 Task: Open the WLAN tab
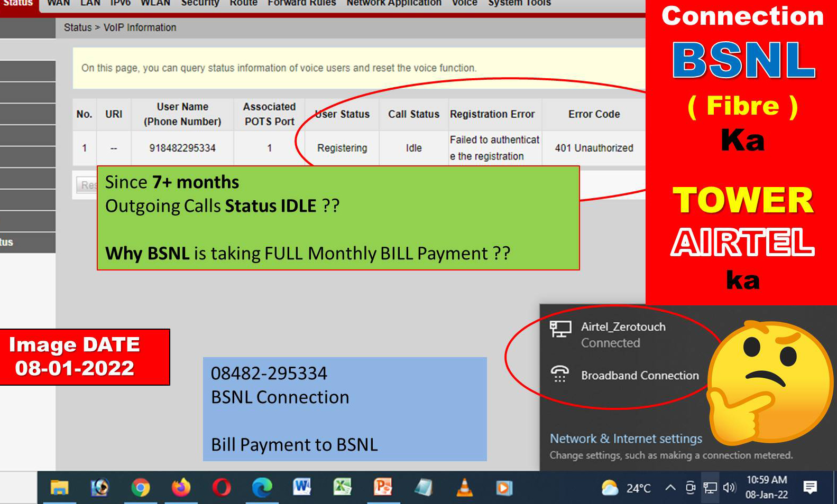coord(155,3)
